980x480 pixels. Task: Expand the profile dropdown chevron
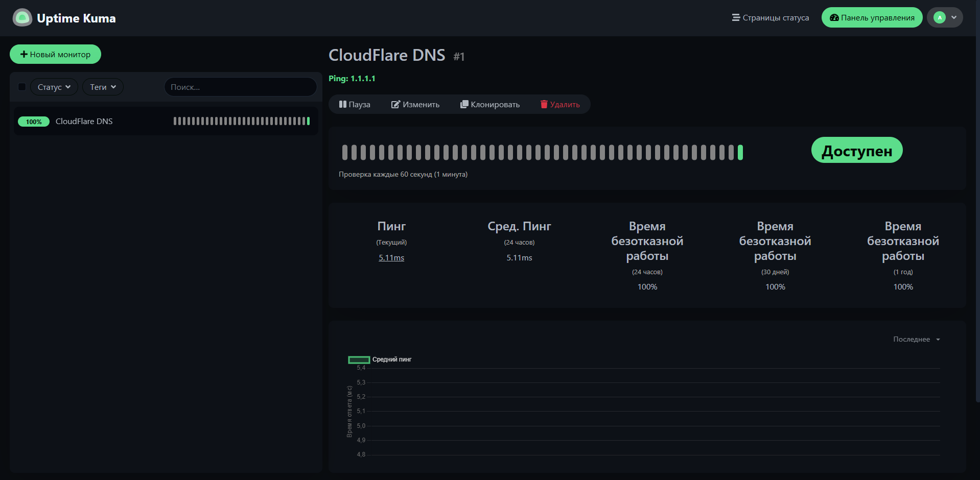(954, 17)
